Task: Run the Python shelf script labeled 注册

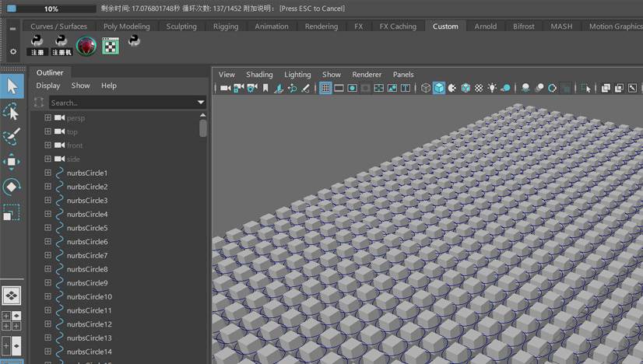Action: (x=37, y=45)
